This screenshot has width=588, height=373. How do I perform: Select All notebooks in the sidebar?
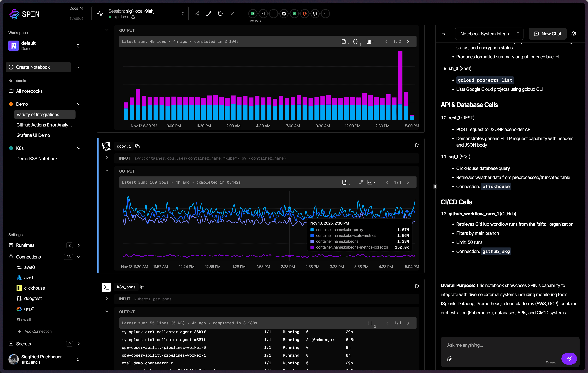[29, 91]
